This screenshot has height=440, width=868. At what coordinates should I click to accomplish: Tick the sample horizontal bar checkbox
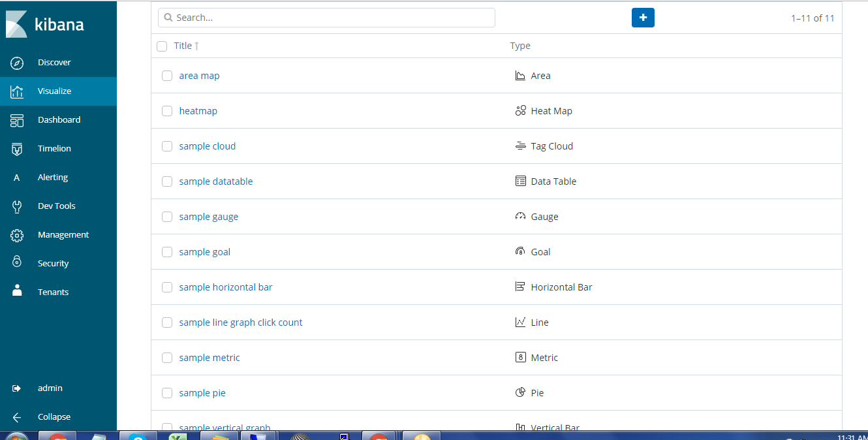tap(167, 287)
